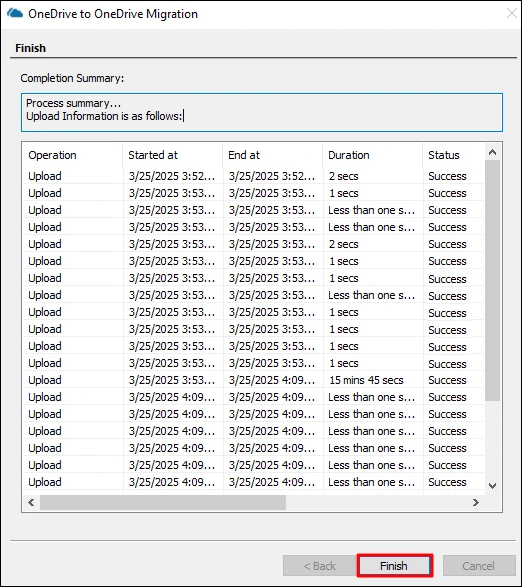Image resolution: width=522 pixels, height=587 pixels.
Task: Select End at '3/25/2025 3:52...' cell
Action: 271,176
